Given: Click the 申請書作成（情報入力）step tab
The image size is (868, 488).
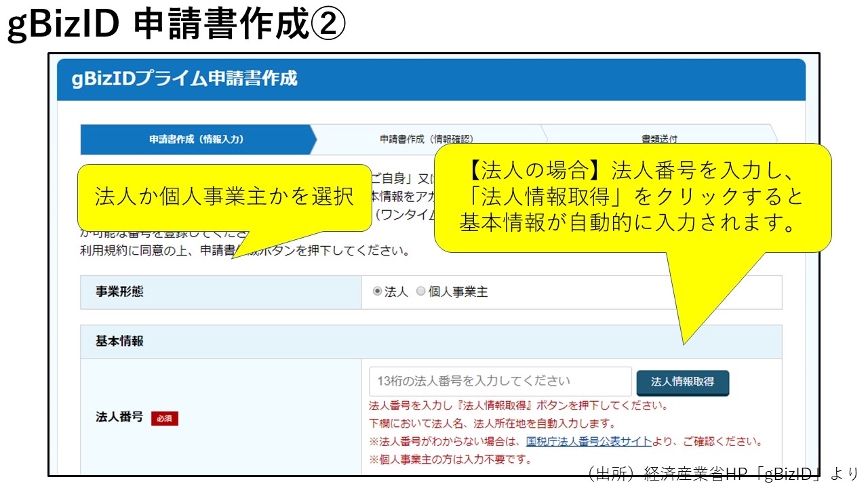Looking at the screenshot, I should pyautogui.click(x=196, y=140).
